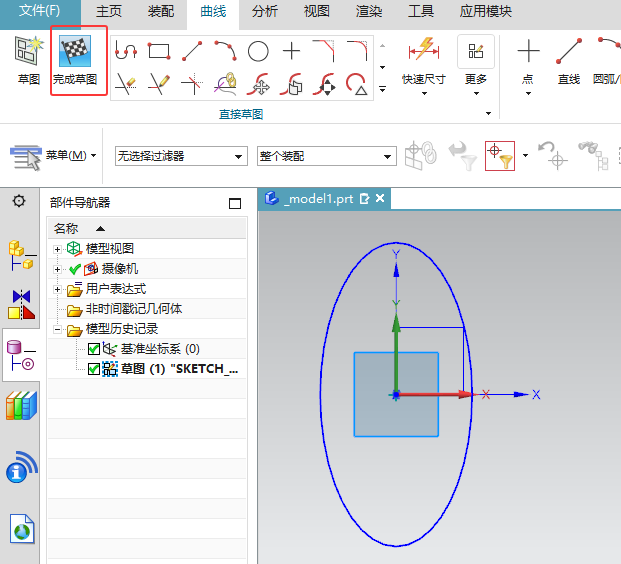
Task: Open the selection filter funnel options arrow
Action: pos(525,156)
